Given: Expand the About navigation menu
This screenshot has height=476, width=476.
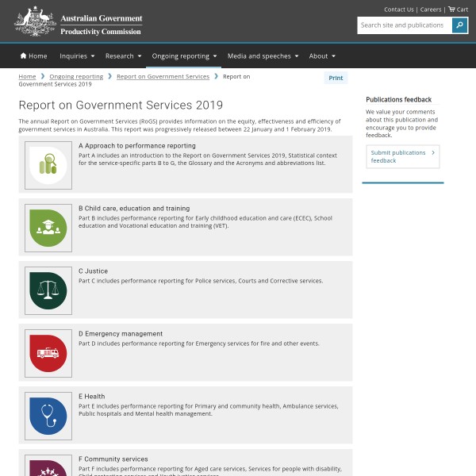Looking at the screenshot, I should (322, 56).
